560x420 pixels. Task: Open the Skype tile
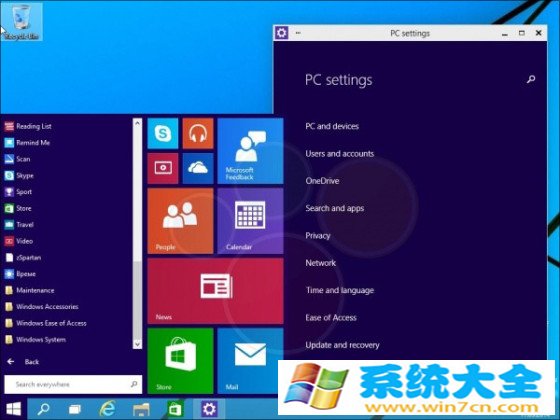click(163, 133)
